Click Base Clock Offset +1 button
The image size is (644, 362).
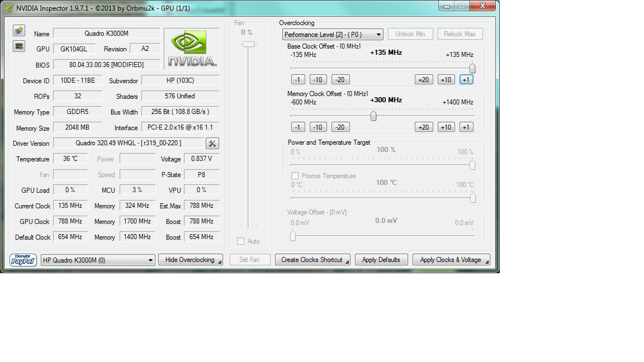[x=466, y=80]
